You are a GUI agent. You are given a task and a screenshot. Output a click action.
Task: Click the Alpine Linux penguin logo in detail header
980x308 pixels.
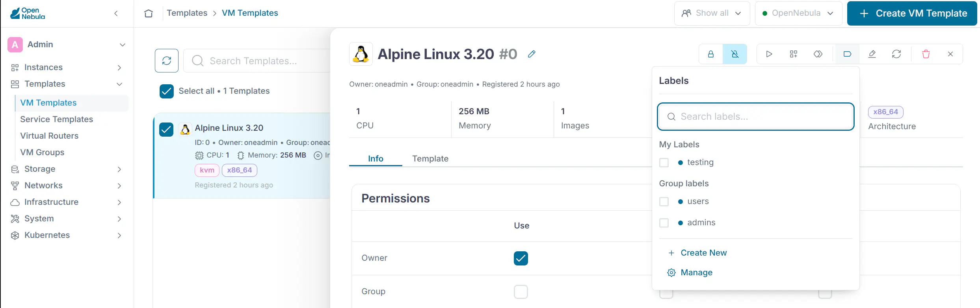pos(361,54)
